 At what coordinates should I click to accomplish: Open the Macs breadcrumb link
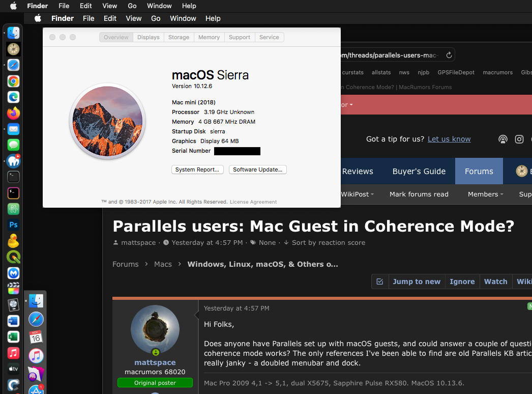pyautogui.click(x=163, y=264)
